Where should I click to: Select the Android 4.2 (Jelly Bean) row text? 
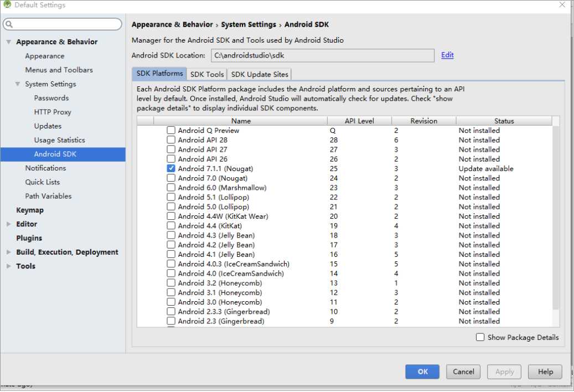[x=216, y=245]
